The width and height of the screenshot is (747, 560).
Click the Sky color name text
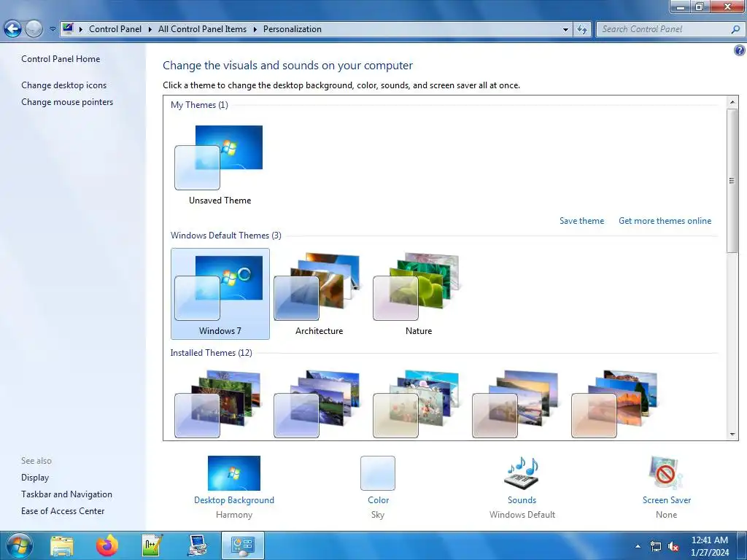tap(378, 515)
